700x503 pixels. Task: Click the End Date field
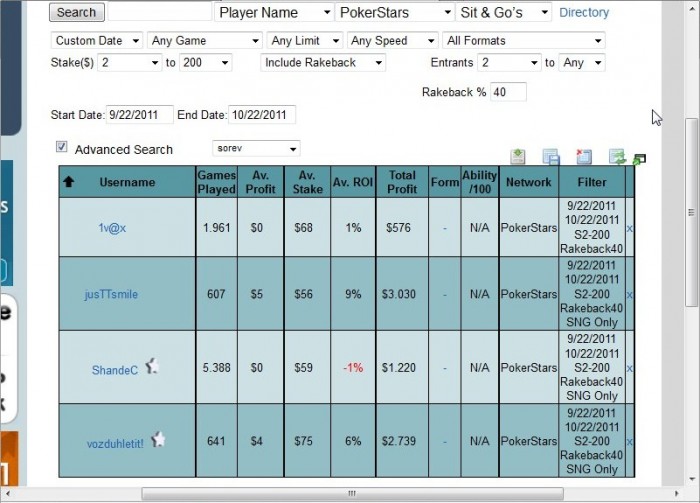click(262, 115)
